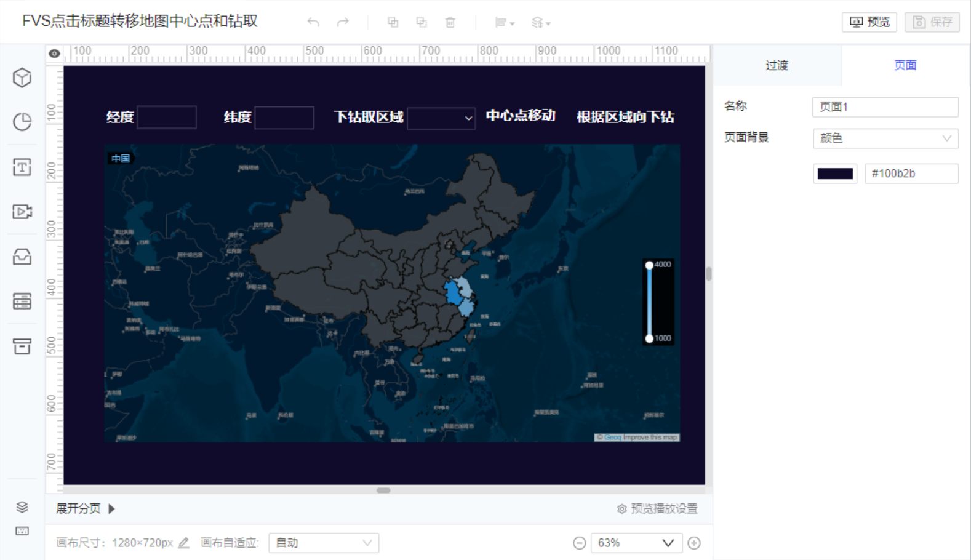Open the layer stack dropdown in the toolbar
This screenshot has height=560, width=971.
(x=541, y=23)
